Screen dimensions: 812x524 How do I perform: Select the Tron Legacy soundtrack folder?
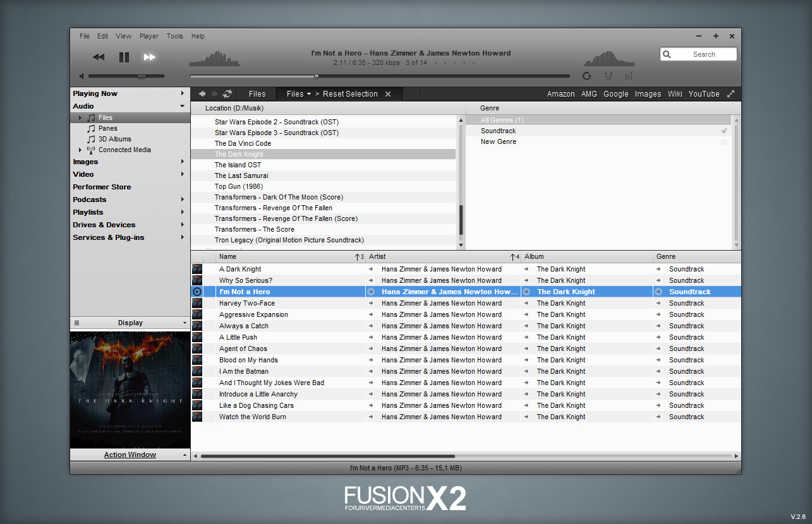pyautogui.click(x=324, y=240)
